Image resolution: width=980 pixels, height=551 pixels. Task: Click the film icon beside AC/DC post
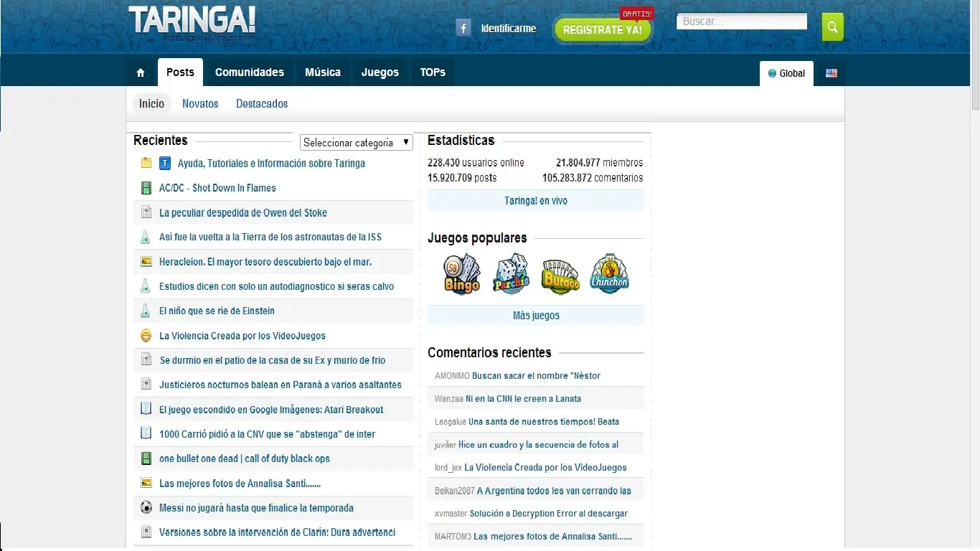click(x=146, y=188)
